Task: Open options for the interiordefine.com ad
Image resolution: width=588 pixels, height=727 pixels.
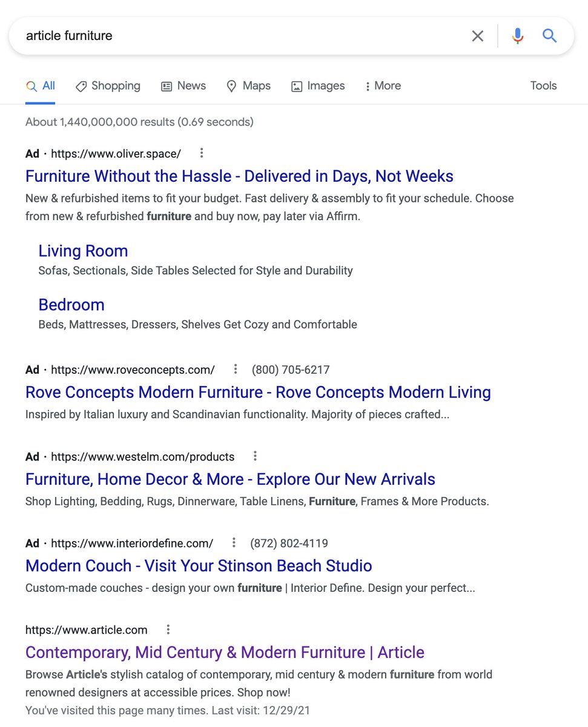Action: click(x=234, y=543)
